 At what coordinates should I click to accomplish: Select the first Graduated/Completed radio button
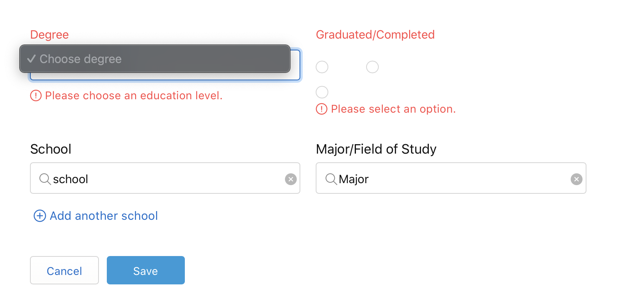click(322, 67)
